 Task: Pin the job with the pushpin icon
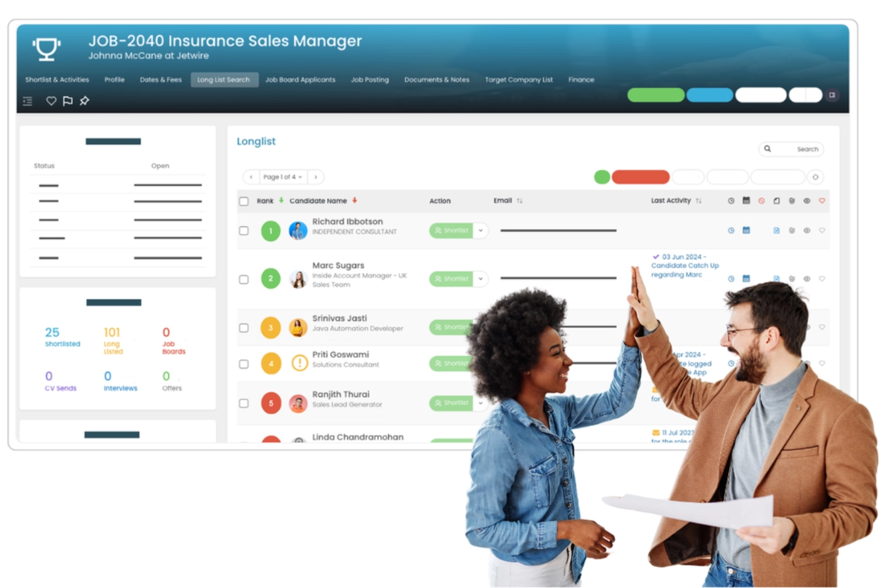84,101
